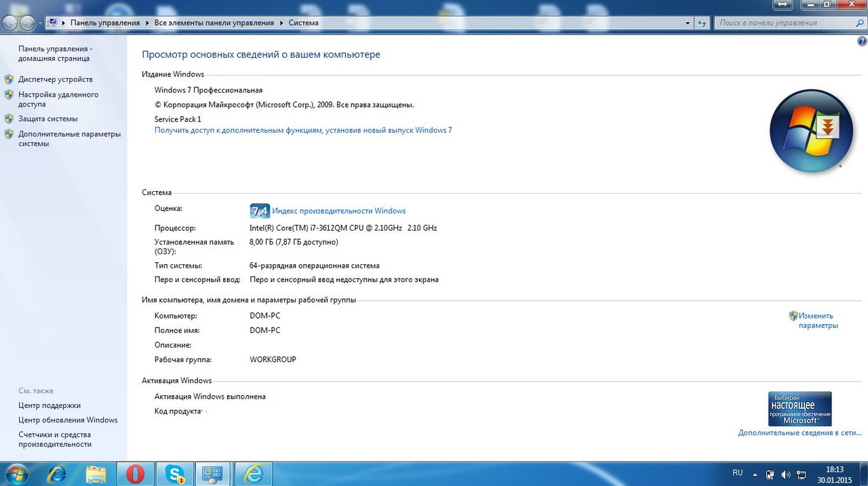This screenshot has height=486, width=868.
Task: Click '8,00 ГБ (7,87 ГБ доступно)' memory value
Action: [x=294, y=242]
